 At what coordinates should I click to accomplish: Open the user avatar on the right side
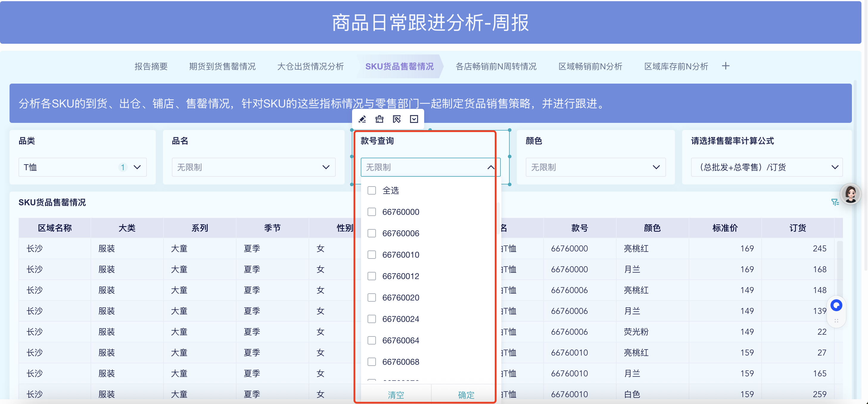[851, 194]
